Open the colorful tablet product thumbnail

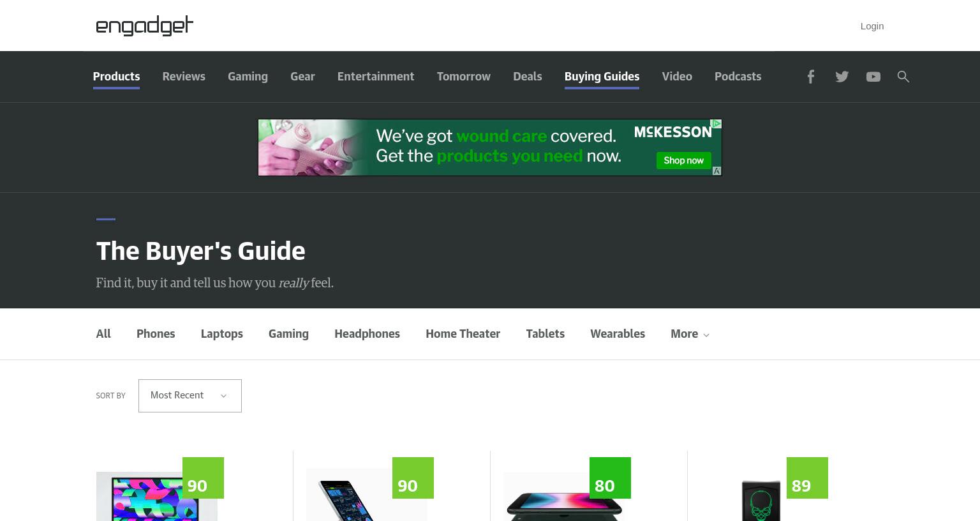coord(156,497)
